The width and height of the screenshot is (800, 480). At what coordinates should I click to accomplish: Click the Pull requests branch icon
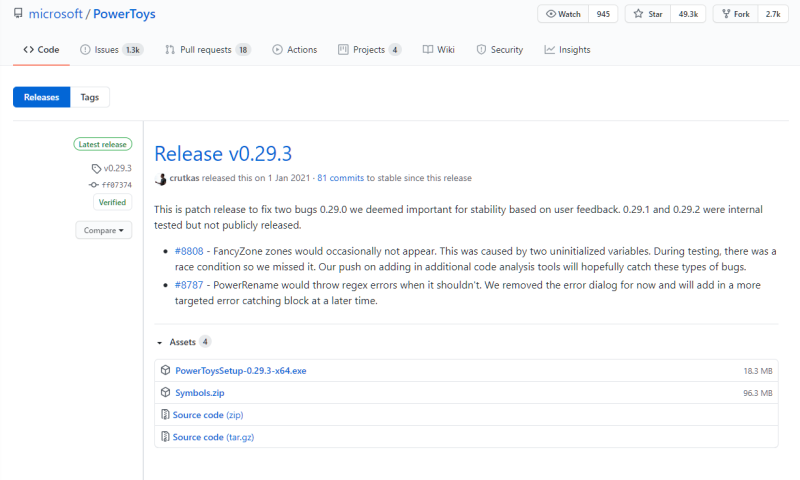170,49
